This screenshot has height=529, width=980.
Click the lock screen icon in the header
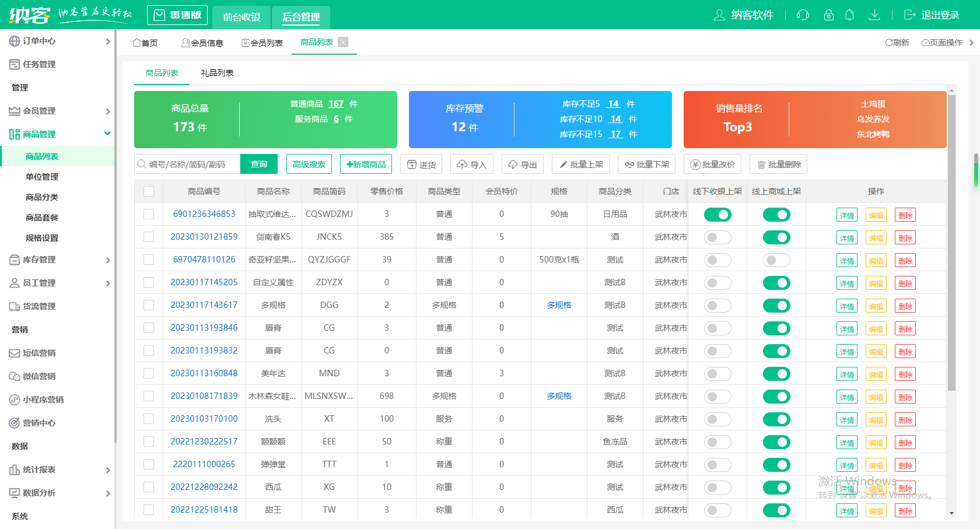coord(828,15)
